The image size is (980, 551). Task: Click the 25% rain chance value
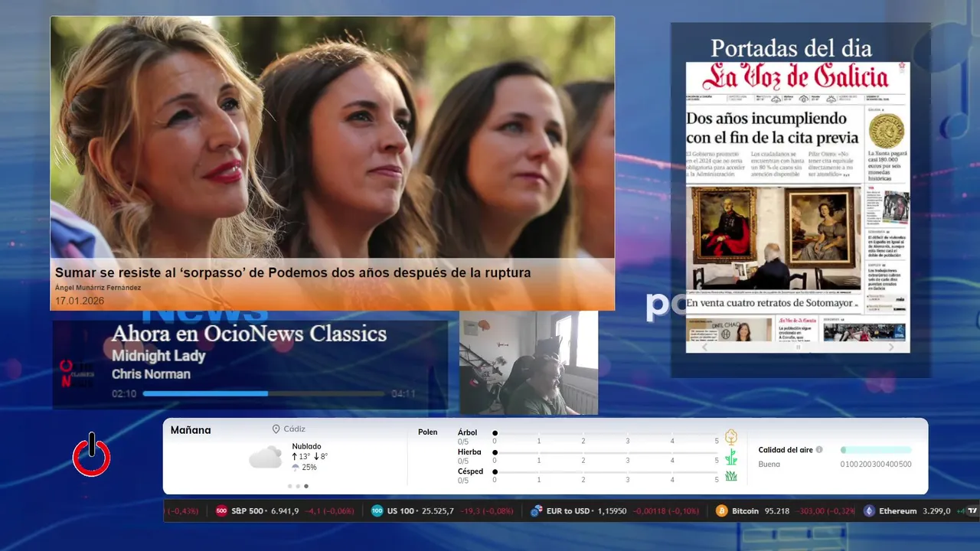point(309,467)
